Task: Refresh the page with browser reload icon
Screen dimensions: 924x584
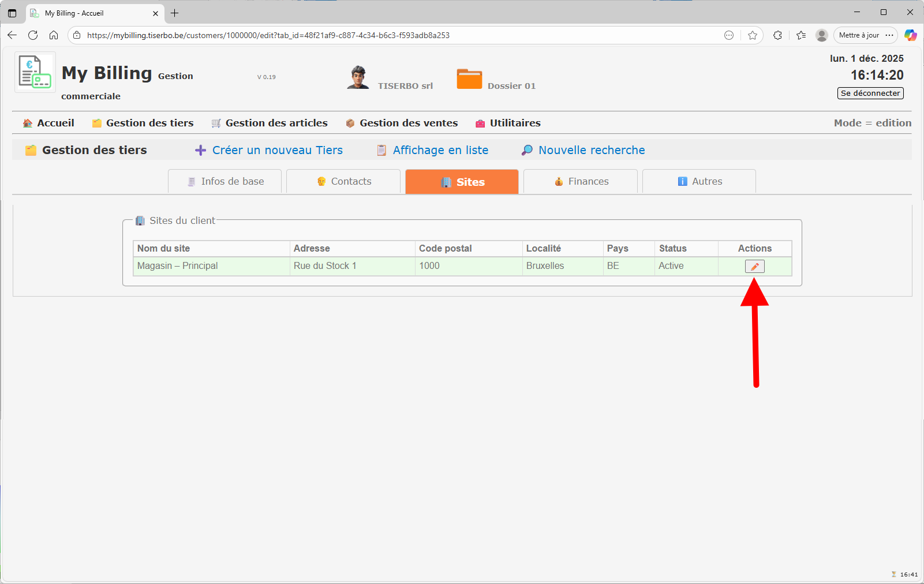Action: (x=33, y=35)
